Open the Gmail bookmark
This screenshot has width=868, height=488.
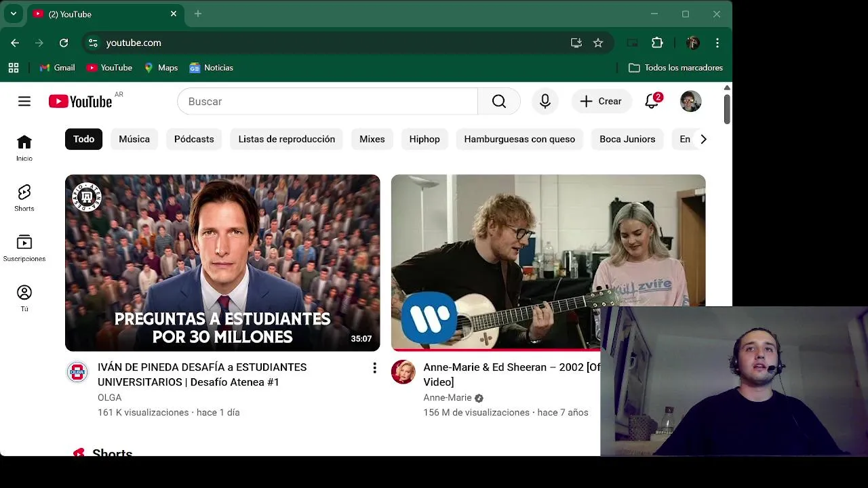click(57, 68)
